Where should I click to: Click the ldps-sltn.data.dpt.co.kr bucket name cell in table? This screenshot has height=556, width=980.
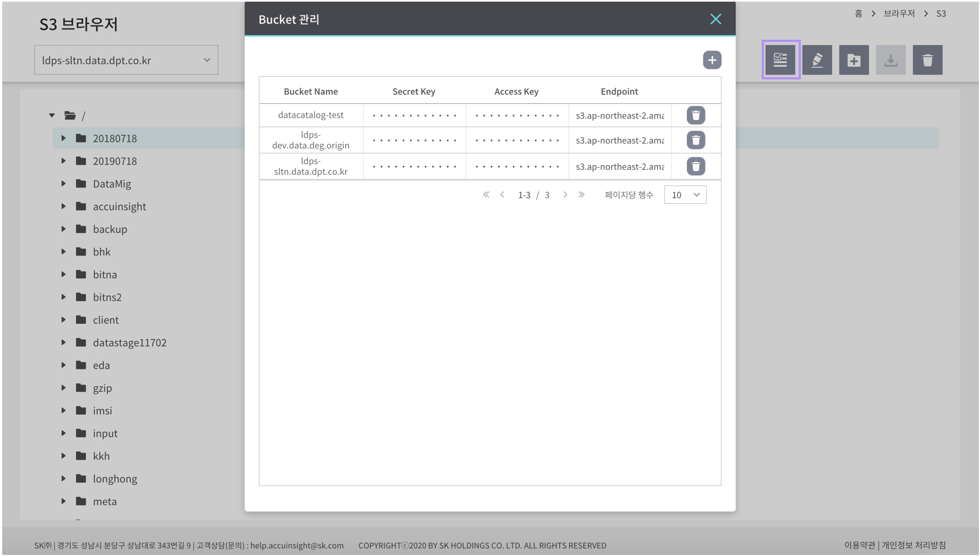[x=311, y=166]
